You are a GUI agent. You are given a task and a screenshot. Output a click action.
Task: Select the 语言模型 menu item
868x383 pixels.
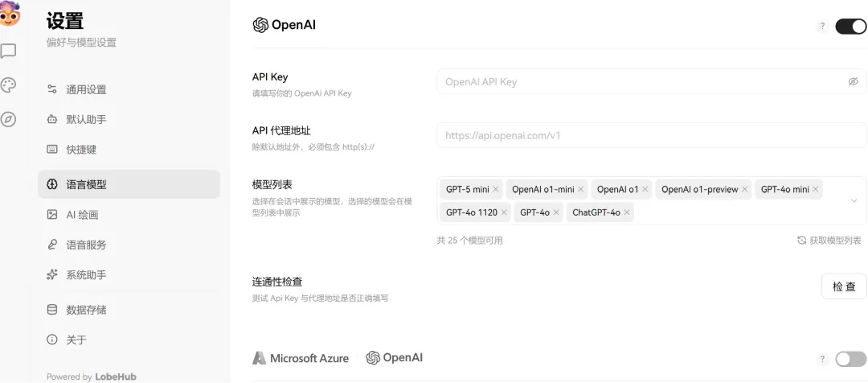129,184
